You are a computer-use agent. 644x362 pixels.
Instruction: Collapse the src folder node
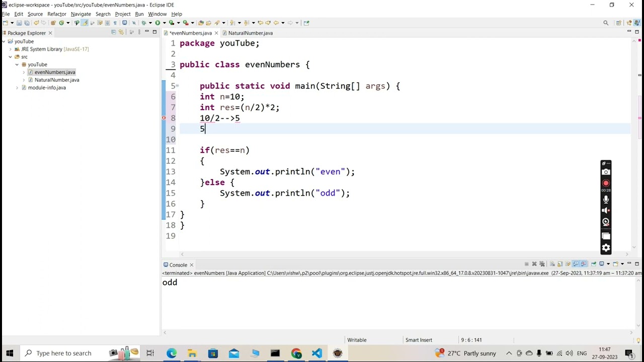(x=10, y=57)
